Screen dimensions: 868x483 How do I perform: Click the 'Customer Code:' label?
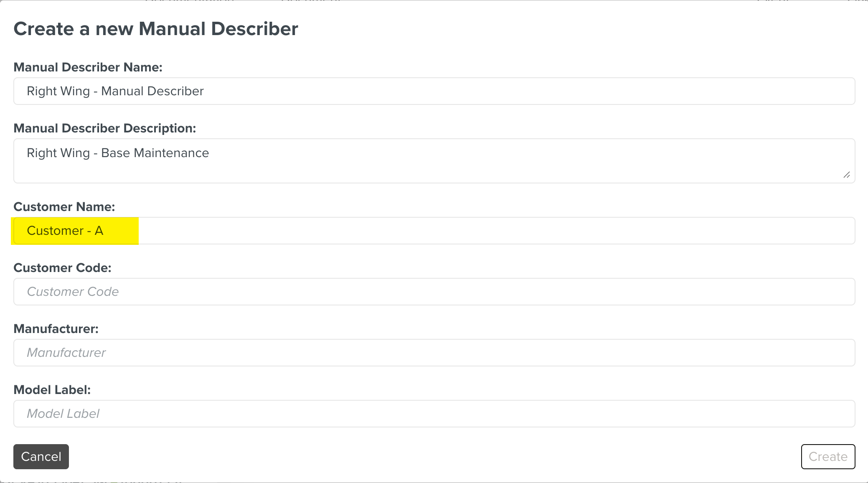coord(62,268)
